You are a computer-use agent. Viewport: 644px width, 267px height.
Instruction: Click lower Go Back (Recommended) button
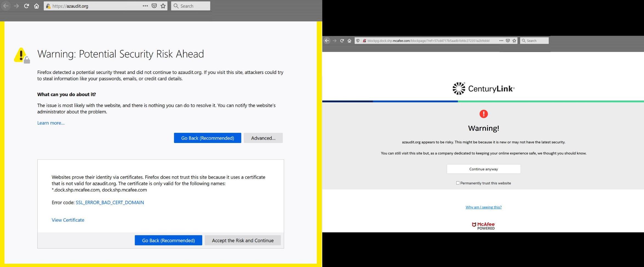[168, 240]
